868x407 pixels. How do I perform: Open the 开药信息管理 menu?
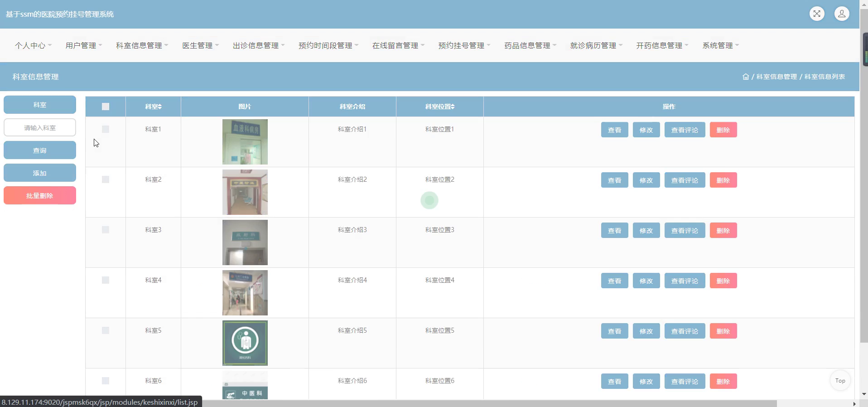(662, 45)
